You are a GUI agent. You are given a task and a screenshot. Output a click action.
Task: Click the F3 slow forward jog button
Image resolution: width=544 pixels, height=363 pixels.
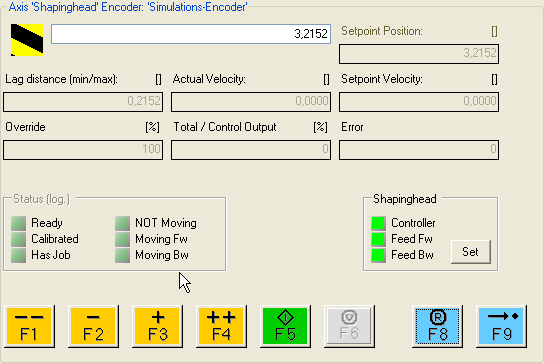point(158,326)
